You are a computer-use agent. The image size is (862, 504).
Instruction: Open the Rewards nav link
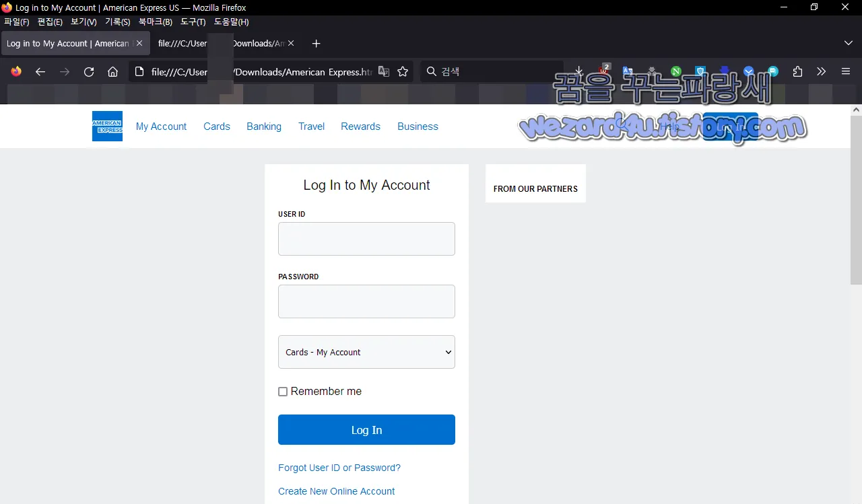click(x=360, y=127)
